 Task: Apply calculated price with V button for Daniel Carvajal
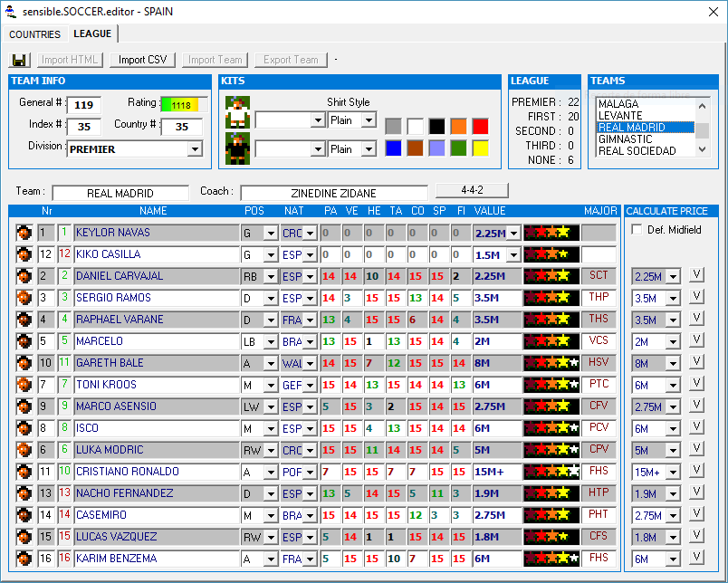[x=696, y=275]
